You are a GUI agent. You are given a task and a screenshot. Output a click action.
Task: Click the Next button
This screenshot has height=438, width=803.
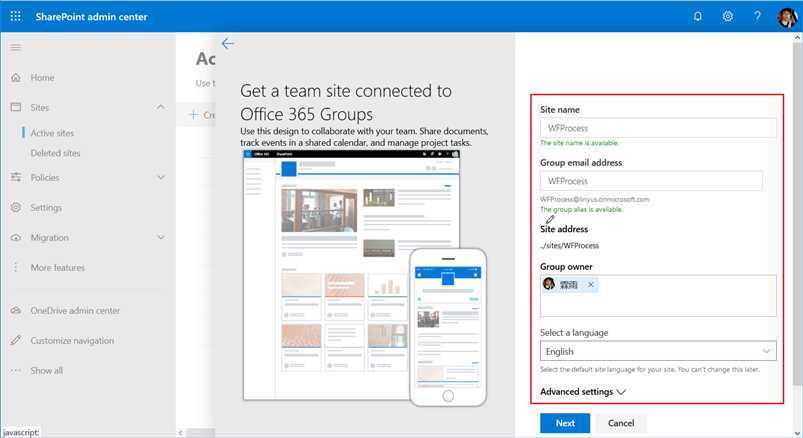click(x=565, y=423)
